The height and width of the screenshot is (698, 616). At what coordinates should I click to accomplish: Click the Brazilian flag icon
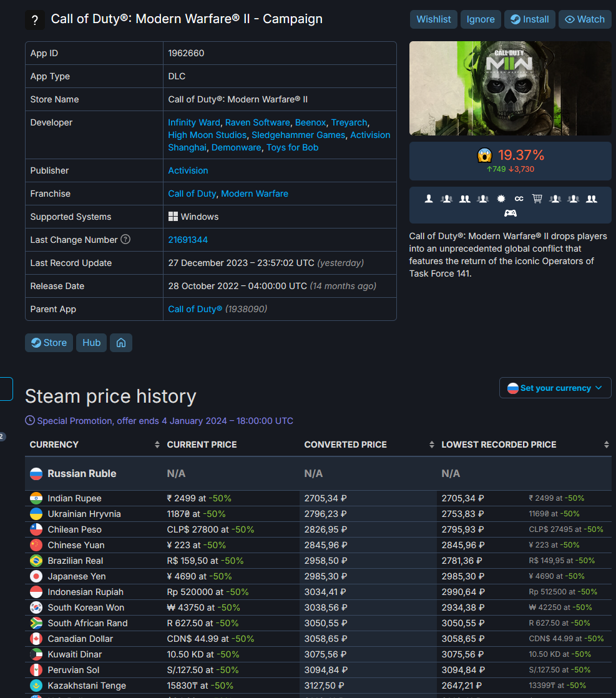(36, 561)
